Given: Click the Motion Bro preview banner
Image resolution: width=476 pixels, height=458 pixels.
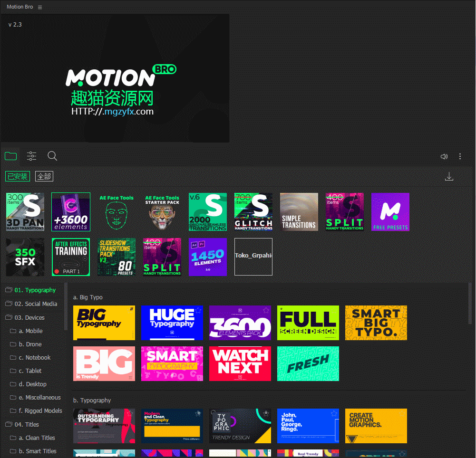Looking at the screenshot, I should pos(115,78).
